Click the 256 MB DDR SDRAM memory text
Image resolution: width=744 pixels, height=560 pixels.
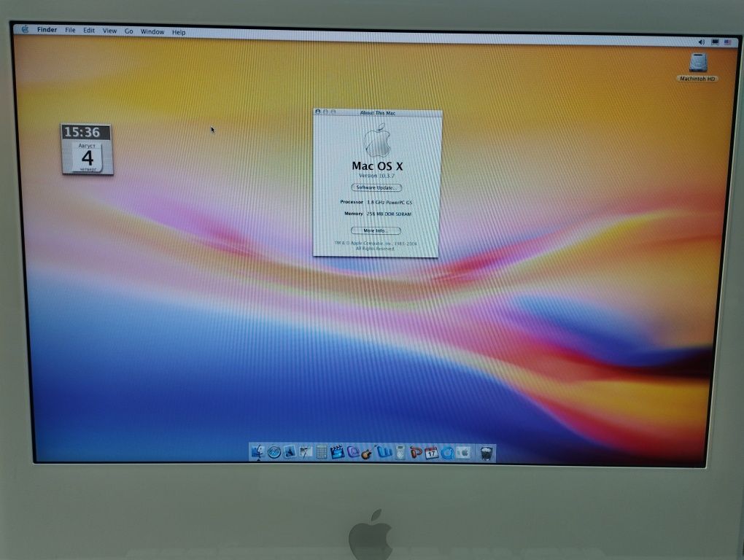click(x=389, y=214)
